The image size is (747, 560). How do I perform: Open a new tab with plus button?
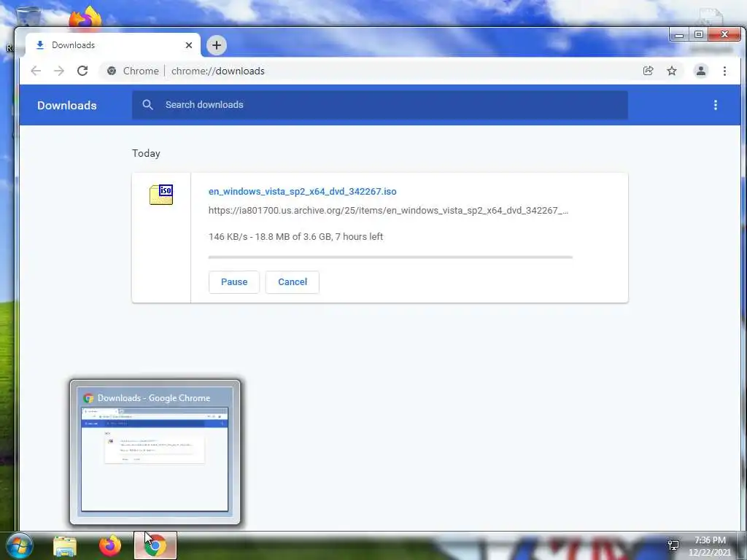tap(217, 45)
